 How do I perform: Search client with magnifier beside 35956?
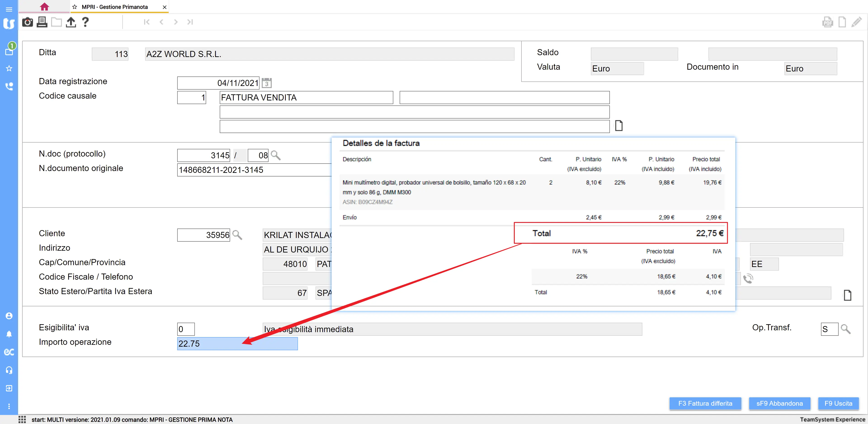tap(237, 235)
